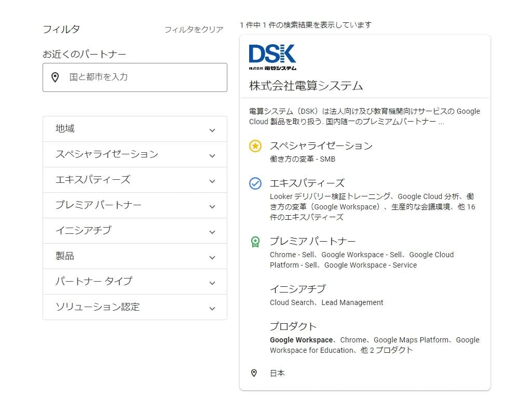Expand the 地域 filter
The width and height of the screenshot is (532, 397).
coord(135,129)
